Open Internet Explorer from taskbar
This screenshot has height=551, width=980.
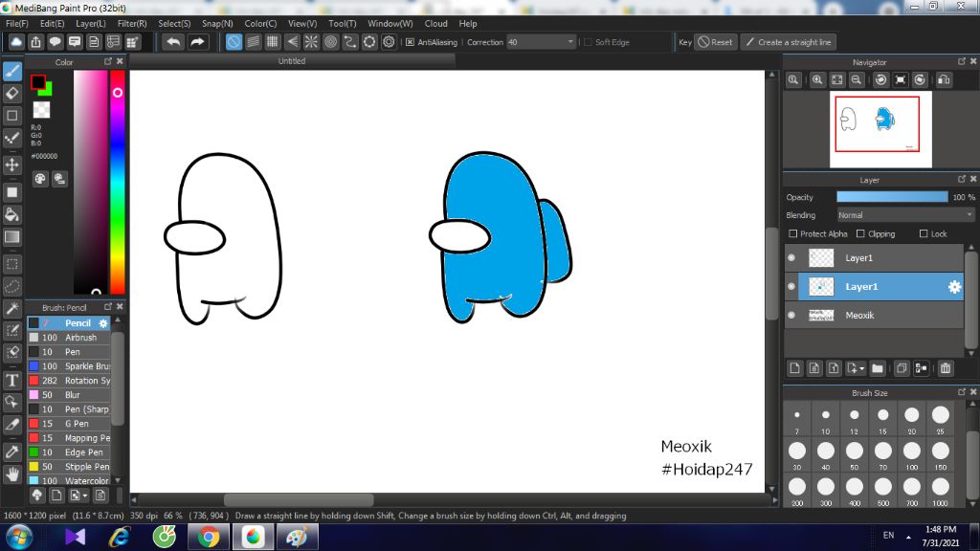click(x=119, y=537)
